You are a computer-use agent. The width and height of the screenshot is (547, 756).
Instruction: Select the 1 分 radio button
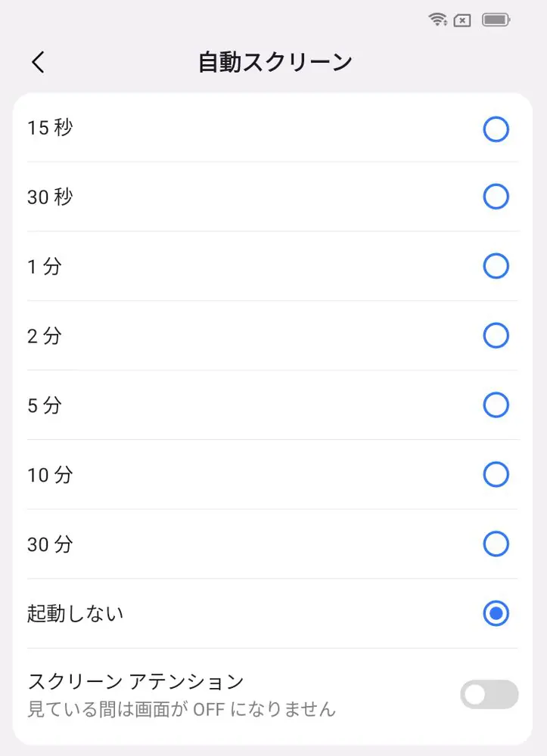496,266
